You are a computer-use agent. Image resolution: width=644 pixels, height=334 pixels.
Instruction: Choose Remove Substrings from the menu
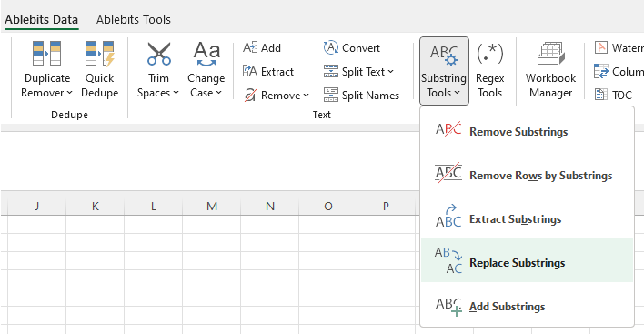click(x=528, y=131)
